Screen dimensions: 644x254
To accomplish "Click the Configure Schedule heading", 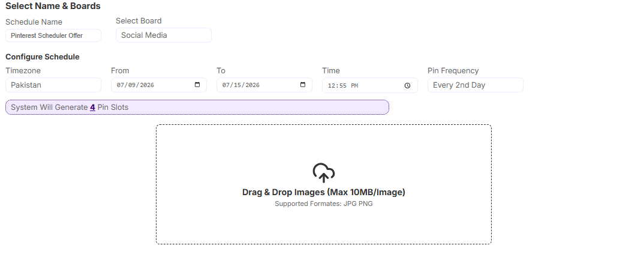I will 43,56.
